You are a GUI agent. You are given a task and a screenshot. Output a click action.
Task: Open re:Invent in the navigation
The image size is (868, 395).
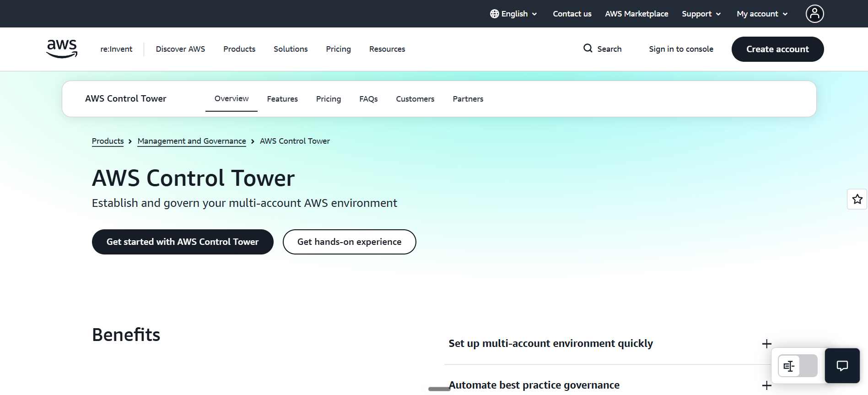(x=116, y=49)
